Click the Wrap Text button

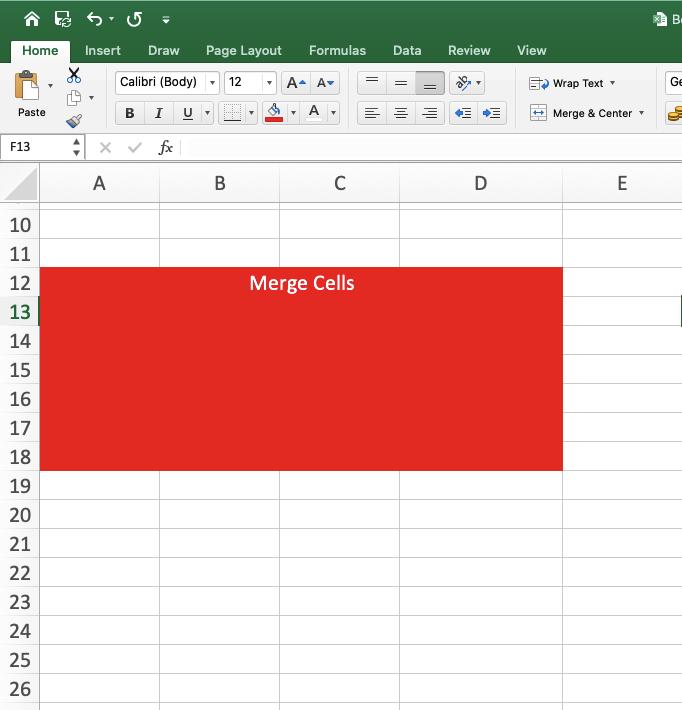pyautogui.click(x=566, y=83)
